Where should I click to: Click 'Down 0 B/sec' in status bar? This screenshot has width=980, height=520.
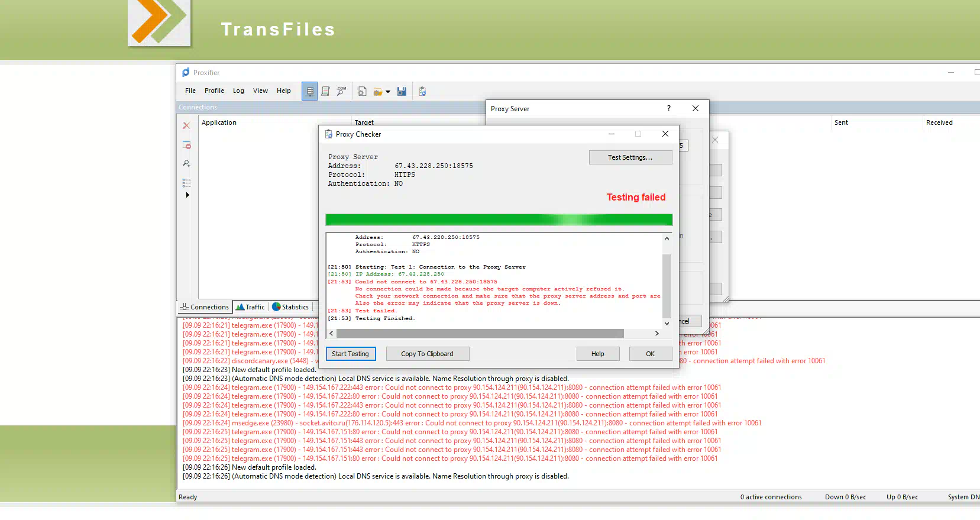coord(846,497)
